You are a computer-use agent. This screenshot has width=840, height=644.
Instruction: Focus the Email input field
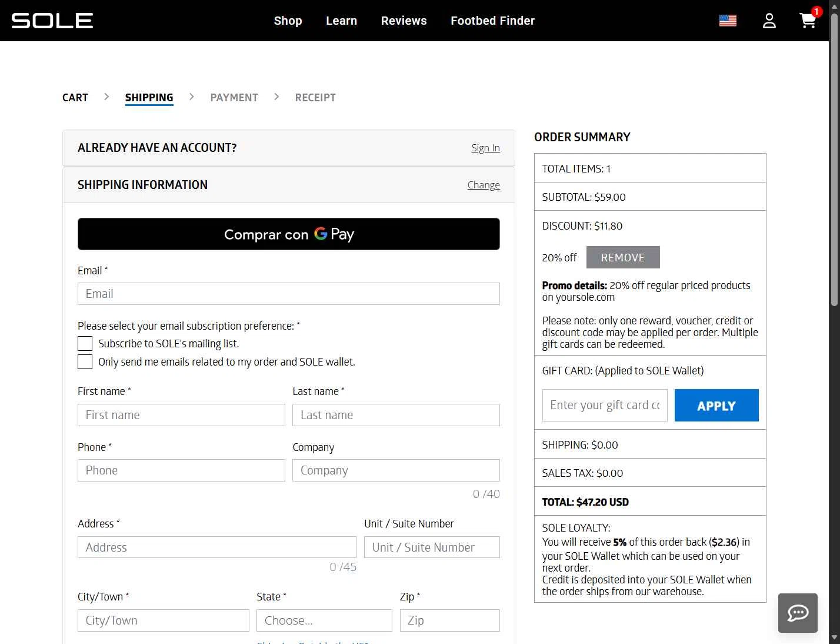click(x=289, y=294)
